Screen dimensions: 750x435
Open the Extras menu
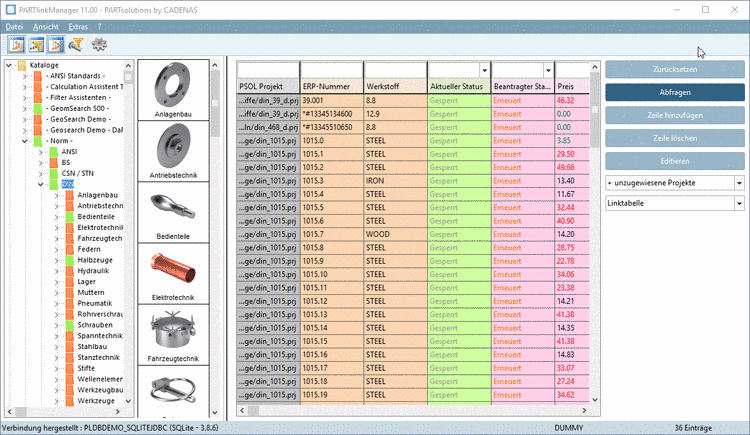coord(78,27)
